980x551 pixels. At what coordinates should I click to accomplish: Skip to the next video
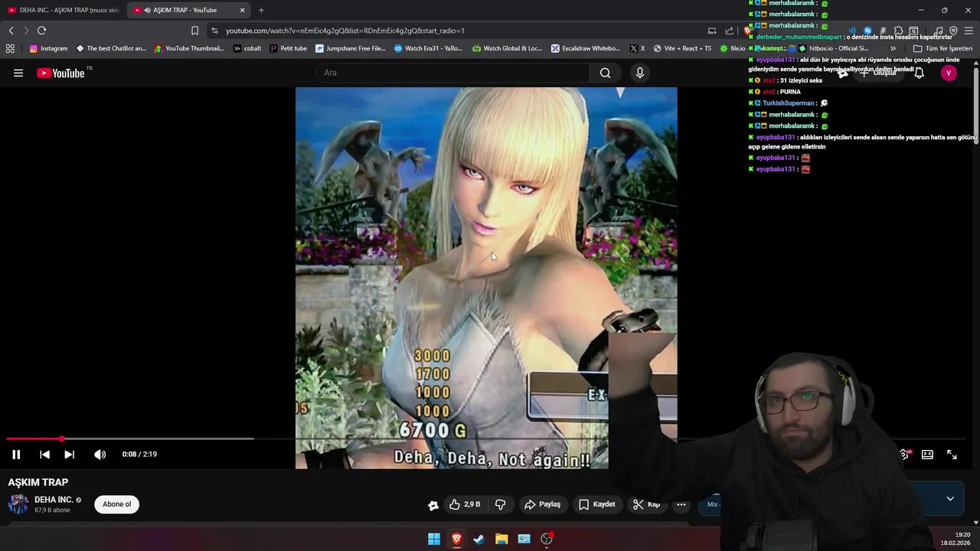click(69, 454)
